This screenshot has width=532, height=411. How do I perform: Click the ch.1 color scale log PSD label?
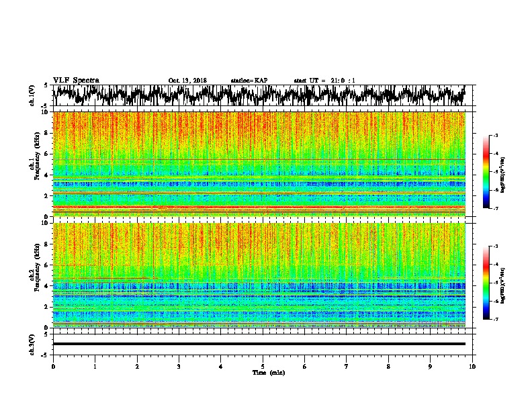tap(502, 175)
